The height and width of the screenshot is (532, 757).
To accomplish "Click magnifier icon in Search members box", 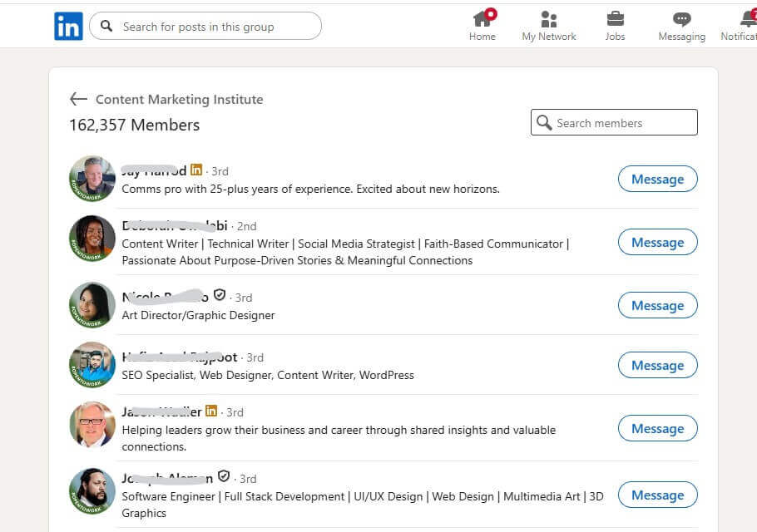I will (544, 122).
